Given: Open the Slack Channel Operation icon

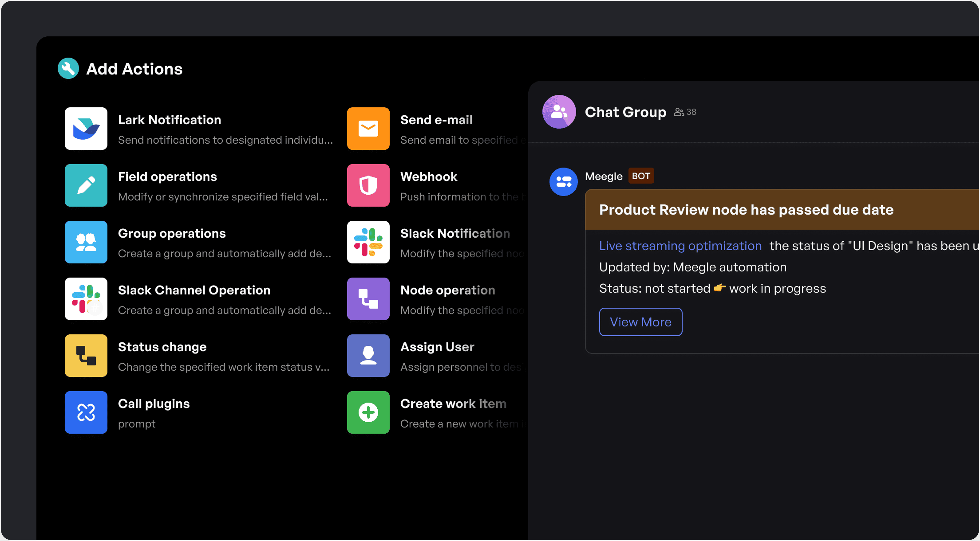Looking at the screenshot, I should click(86, 299).
